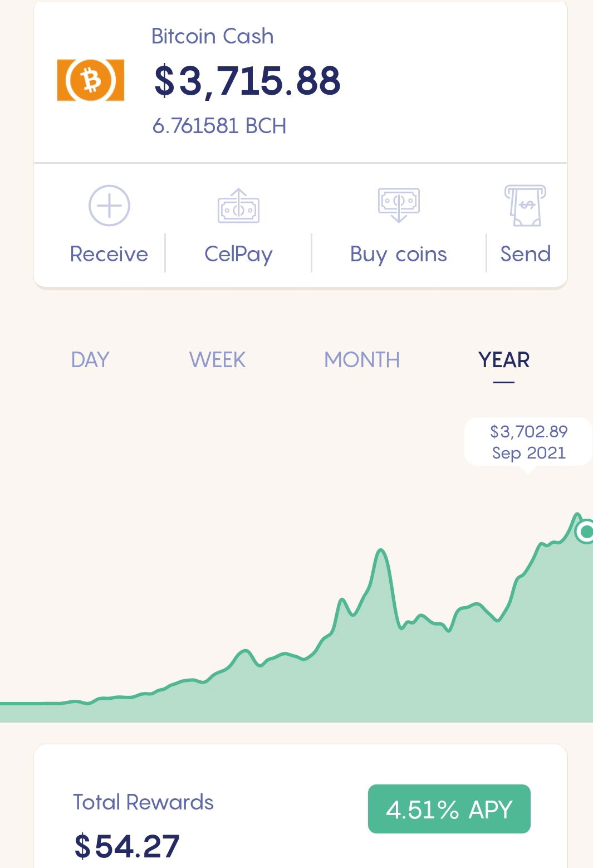Tap the green chart data point marker
Image resolution: width=593 pixels, height=868 pixels.
pos(585,531)
